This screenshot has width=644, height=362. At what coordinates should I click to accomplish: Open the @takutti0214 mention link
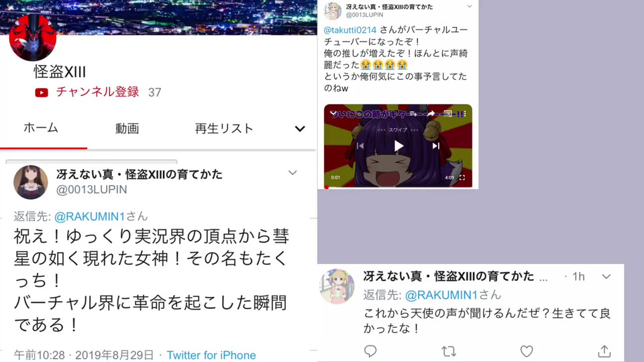point(350,30)
